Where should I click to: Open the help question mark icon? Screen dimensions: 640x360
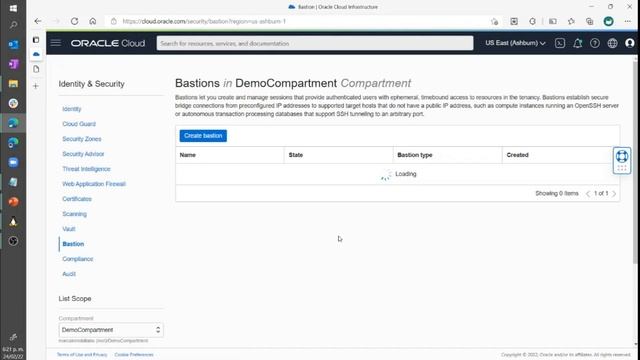[x=595, y=43]
